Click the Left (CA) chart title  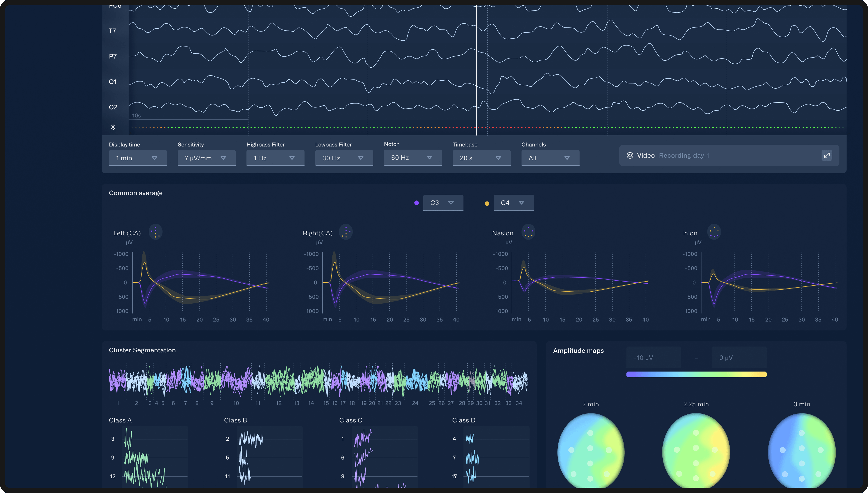pos(127,233)
